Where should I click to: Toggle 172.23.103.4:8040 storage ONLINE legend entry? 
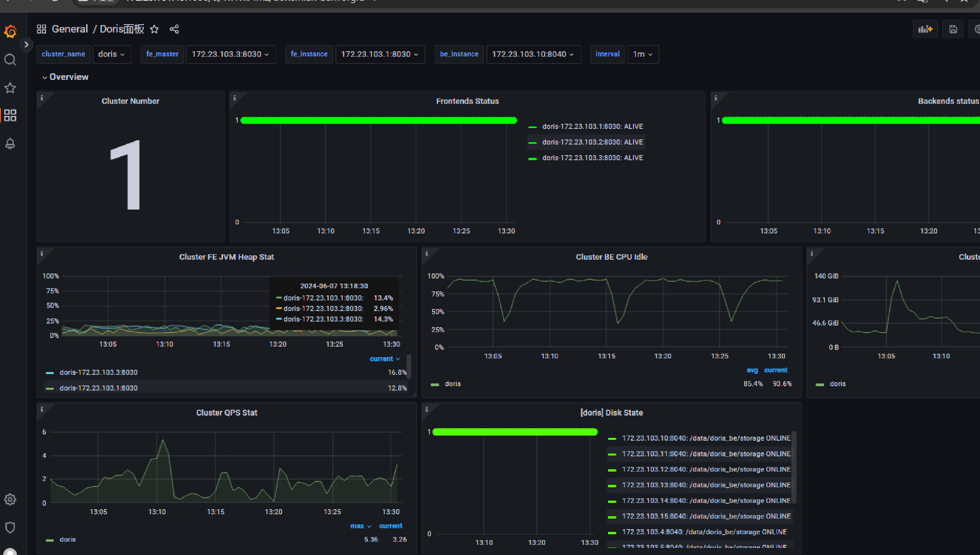tap(704, 532)
